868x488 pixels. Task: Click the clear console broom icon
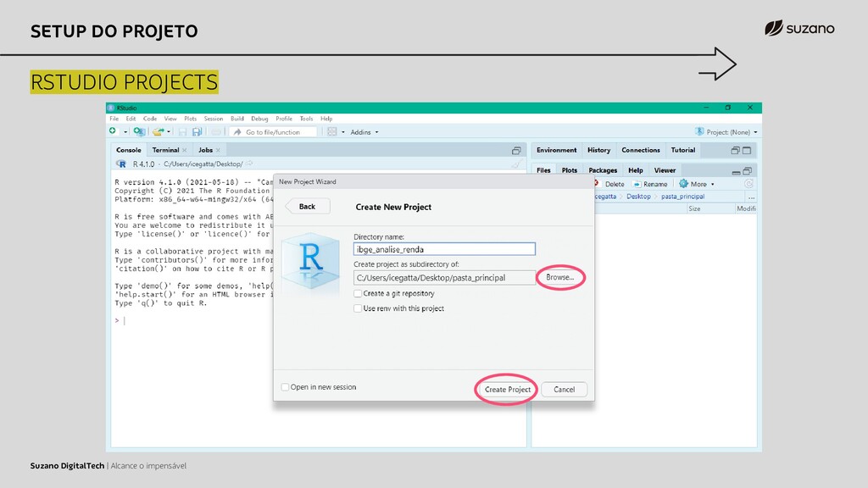pyautogui.click(x=516, y=164)
